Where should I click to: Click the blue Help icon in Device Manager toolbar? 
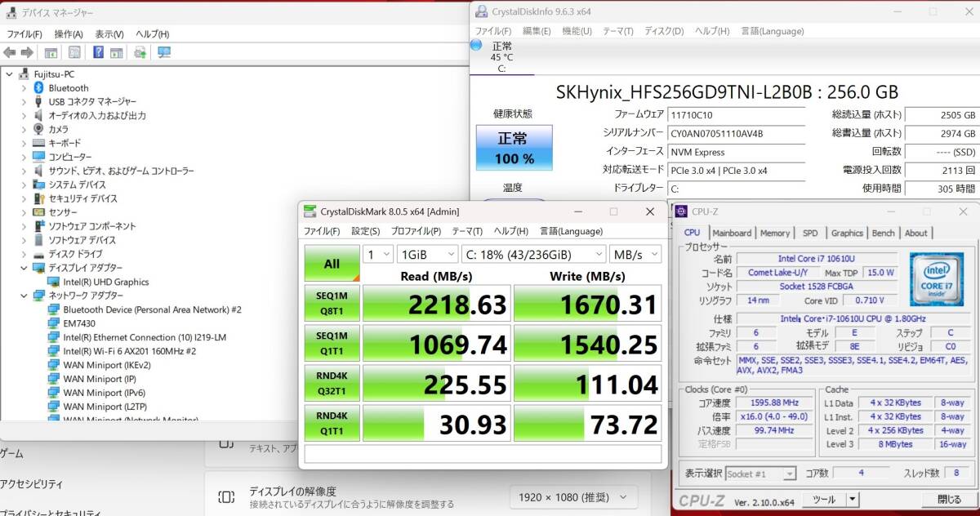(98, 52)
